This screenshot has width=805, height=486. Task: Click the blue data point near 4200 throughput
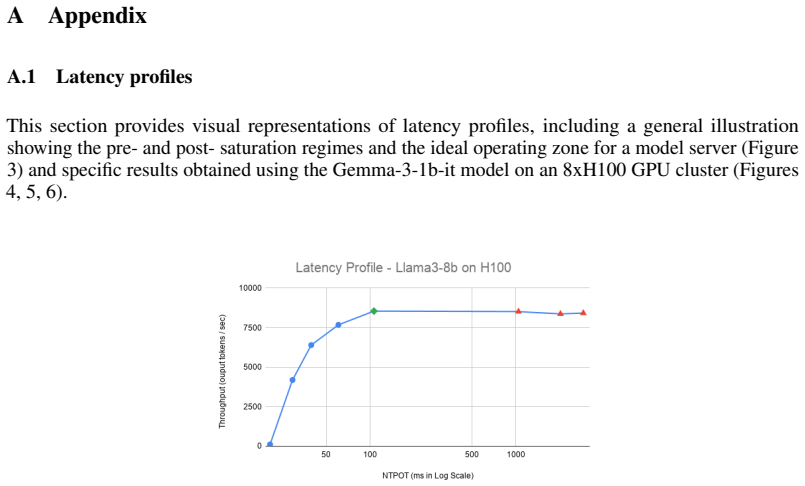tap(293, 380)
